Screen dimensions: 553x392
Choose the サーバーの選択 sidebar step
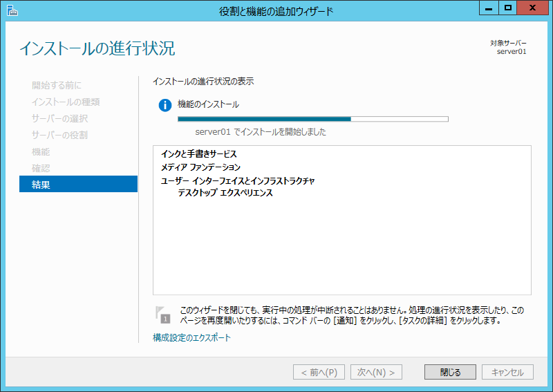(x=59, y=118)
